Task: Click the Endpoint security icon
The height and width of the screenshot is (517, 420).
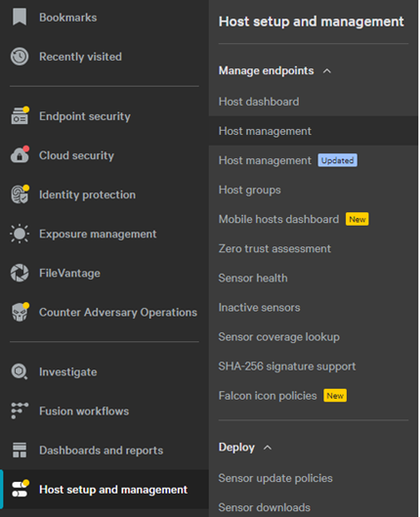Action: [x=20, y=115]
